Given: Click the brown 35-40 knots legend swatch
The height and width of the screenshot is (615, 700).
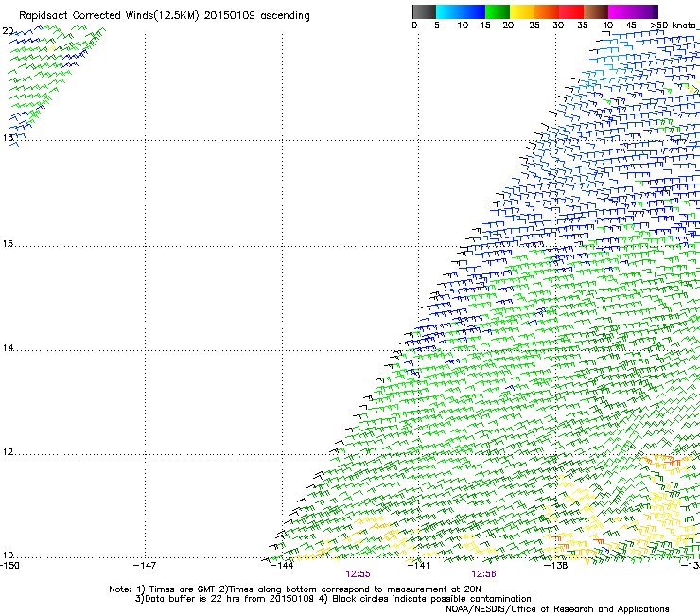Looking at the screenshot, I should [596, 11].
